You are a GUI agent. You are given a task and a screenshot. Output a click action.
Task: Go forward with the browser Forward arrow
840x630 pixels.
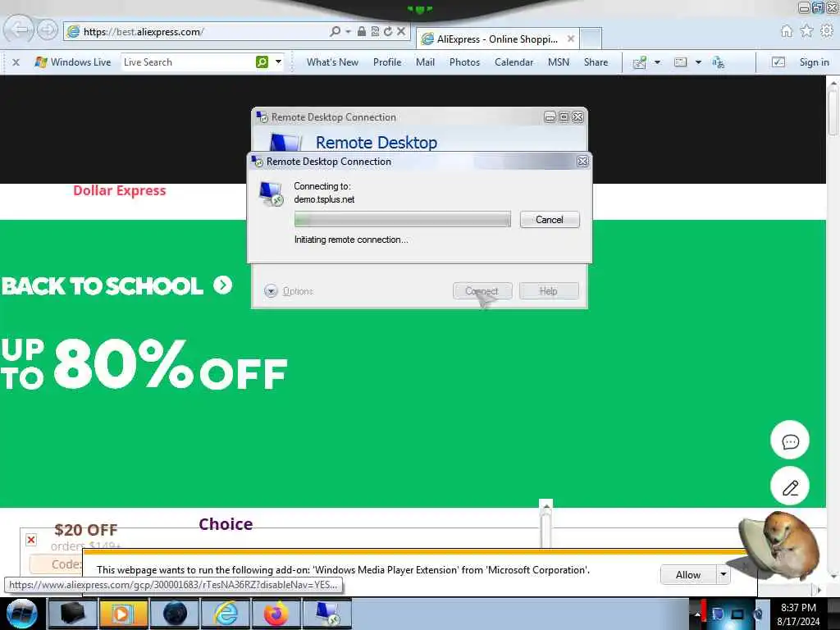pos(47,30)
